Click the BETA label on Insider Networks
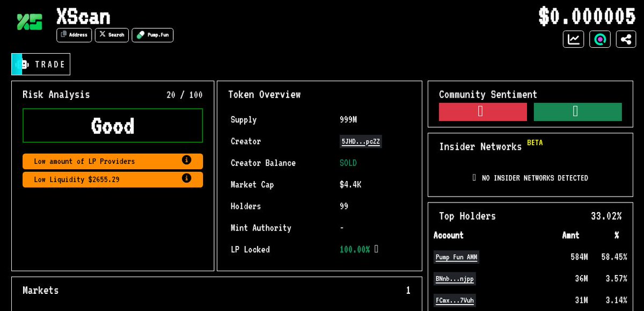644x311 pixels. [535, 143]
